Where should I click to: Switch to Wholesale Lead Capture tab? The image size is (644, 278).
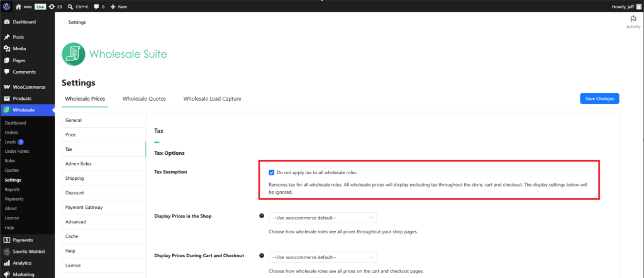coord(213,99)
